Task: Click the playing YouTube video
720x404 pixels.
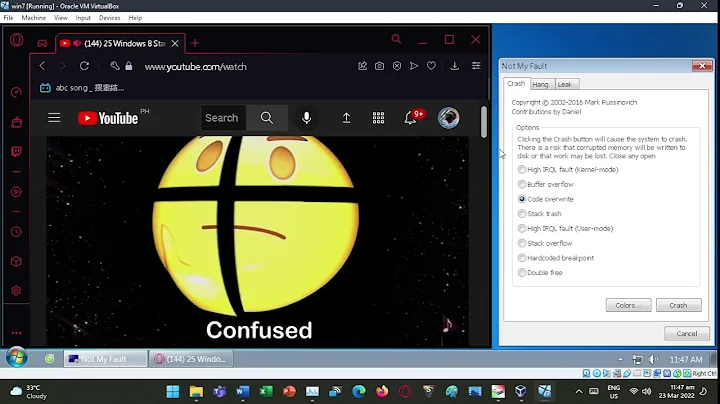Action: pyautogui.click(x=257, y=241)
